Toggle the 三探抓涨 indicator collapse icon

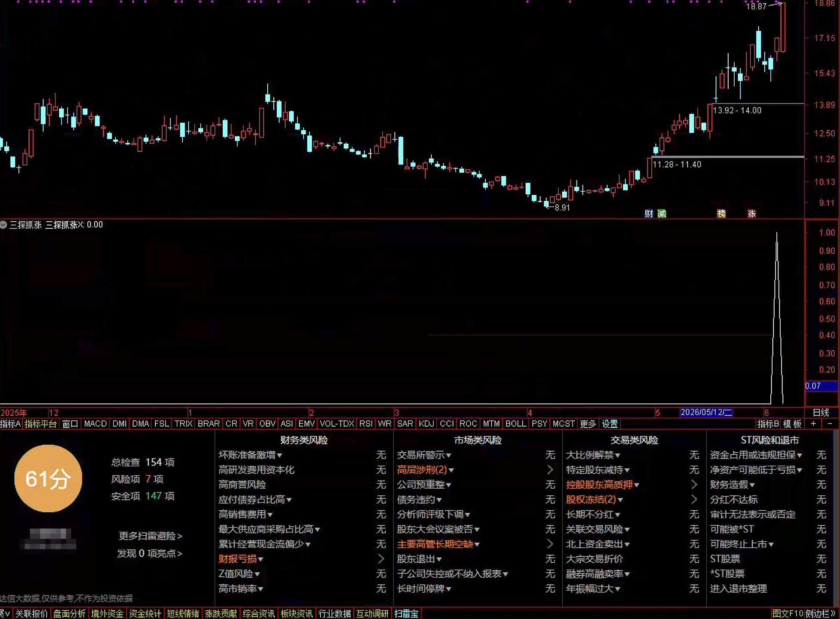pos(4,224)
